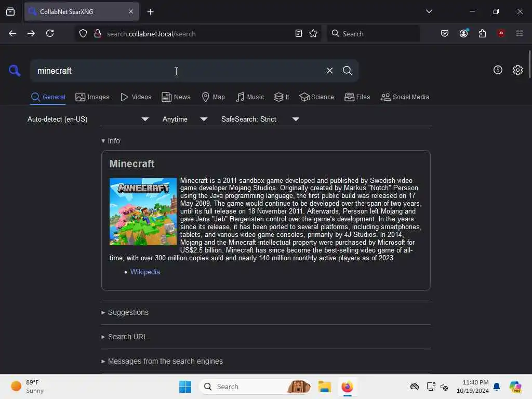Click the Minecraft infobox heading
The image size is (532, 399).
click(131, 164)
